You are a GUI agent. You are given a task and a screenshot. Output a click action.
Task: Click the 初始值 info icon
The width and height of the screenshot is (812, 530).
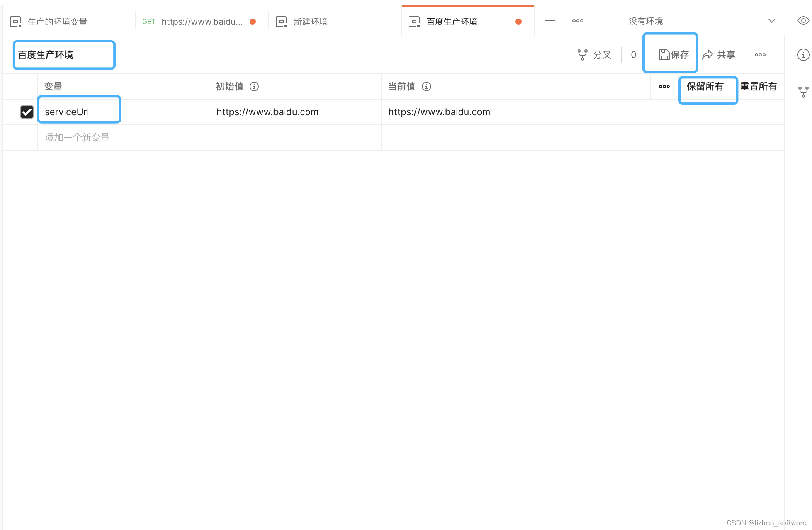[x=254, y=87]
